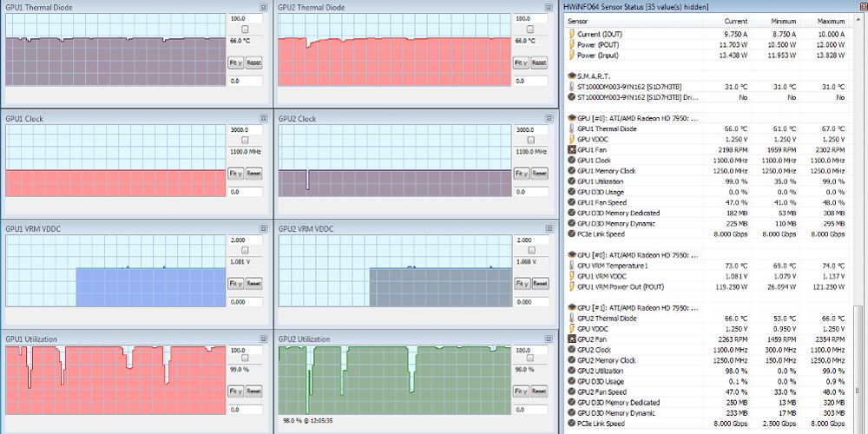The width and height of the screenshot is (868, 434).
Task: Click Reset in GPU2 Thermal Diode graph
Action: coord(539,63)
